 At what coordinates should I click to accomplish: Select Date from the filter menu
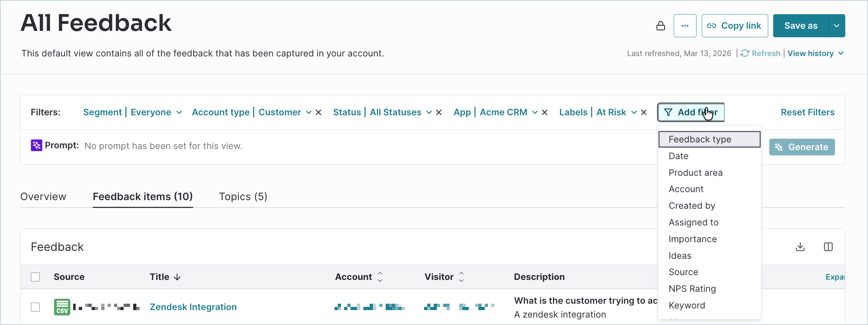click(709, 156)
